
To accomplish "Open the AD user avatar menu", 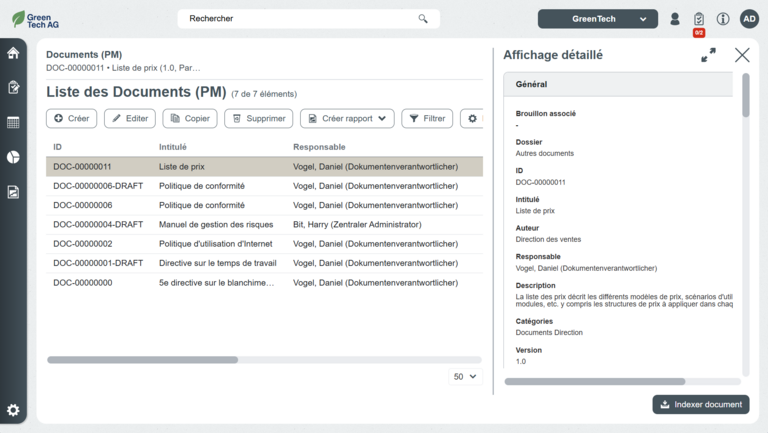I will click(749, 19).
